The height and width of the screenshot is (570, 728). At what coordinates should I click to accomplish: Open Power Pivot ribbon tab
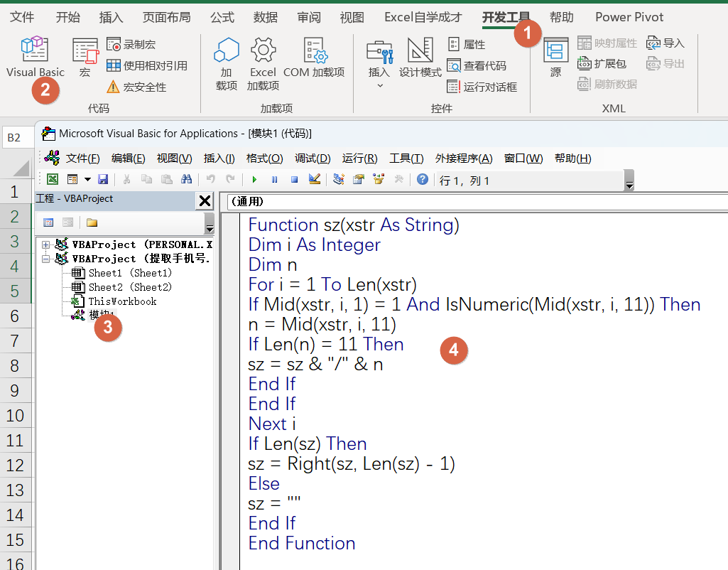tap(629, 17)
